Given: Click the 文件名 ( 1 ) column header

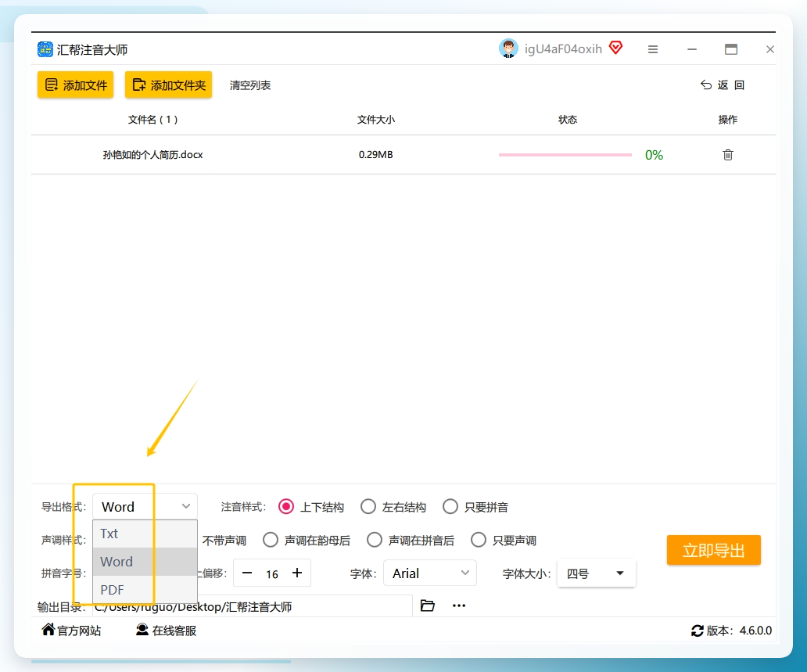Looking at the screenshot, I should point(152,120).
